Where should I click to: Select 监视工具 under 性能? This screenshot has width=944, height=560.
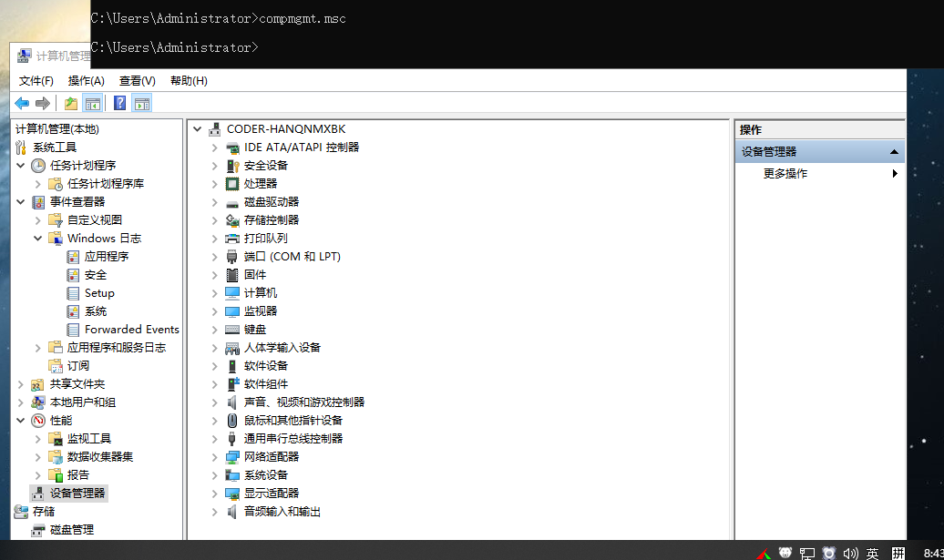click(x=89, y=439)
